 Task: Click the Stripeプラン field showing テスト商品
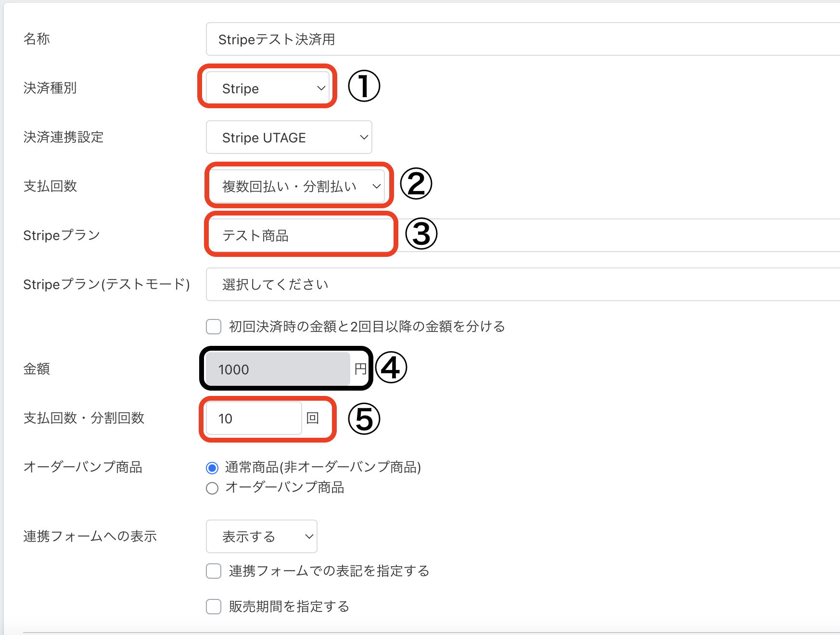pyautogui.click(x=301, y=235)
